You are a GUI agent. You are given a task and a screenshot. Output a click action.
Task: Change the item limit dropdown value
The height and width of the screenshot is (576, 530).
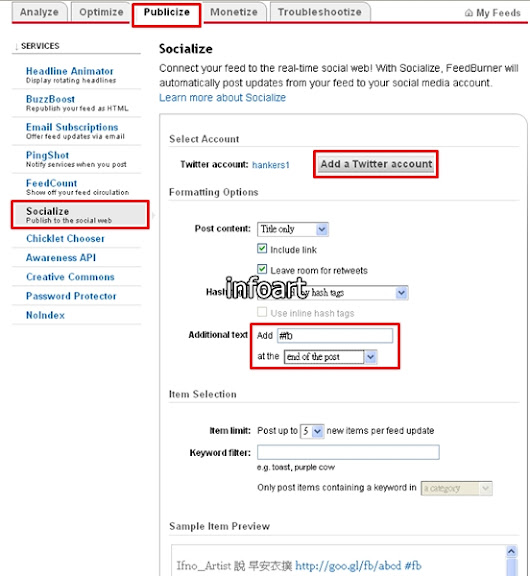[x=312, y=431]
